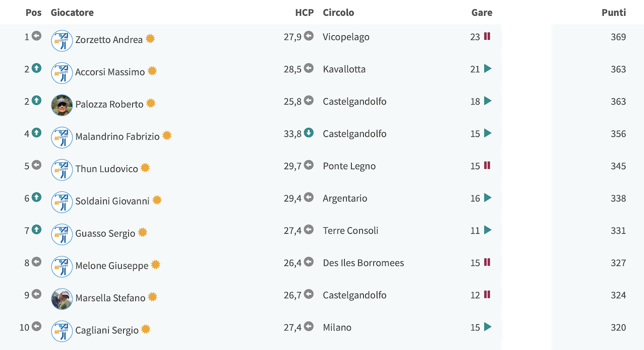Click the gray position arrow beside Marsella Stefano
The width and height of the screenshot is (644, 350).
point(36,294)
